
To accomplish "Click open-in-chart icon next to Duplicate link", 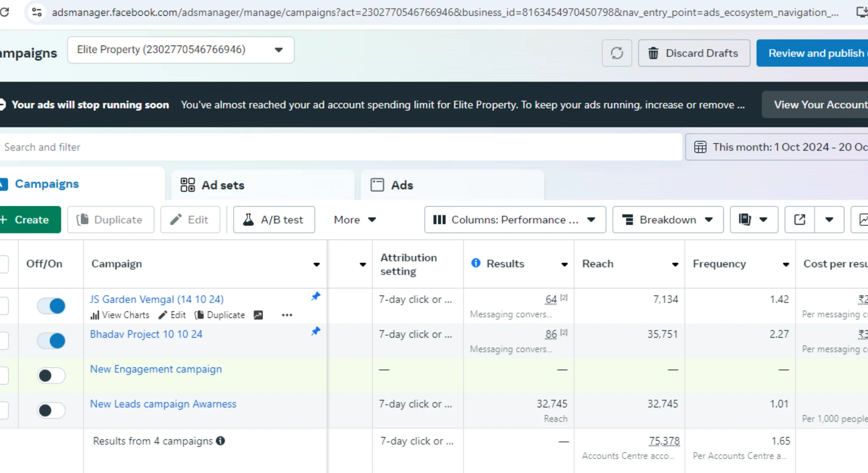I will (259, 315).
